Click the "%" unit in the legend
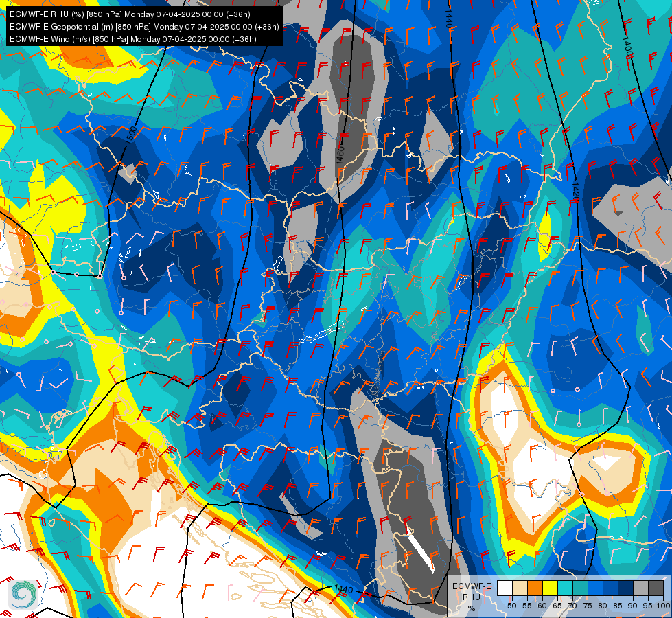 point(472,608)
